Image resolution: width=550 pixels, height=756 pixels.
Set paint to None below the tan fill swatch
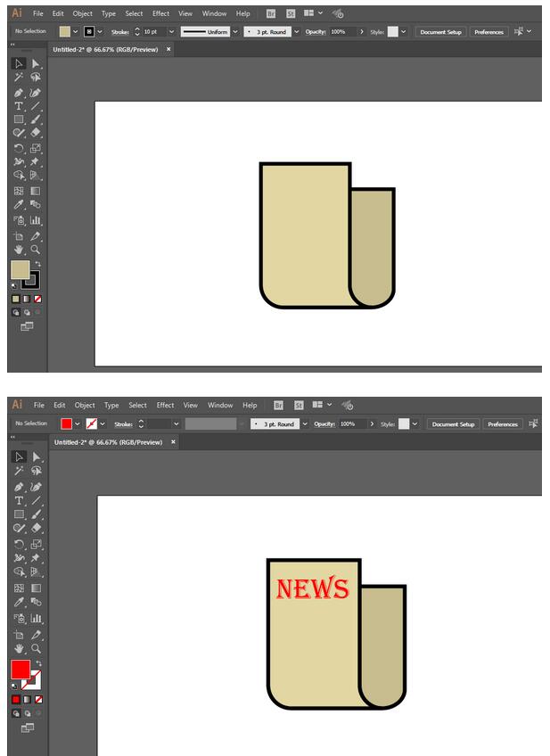37,299
